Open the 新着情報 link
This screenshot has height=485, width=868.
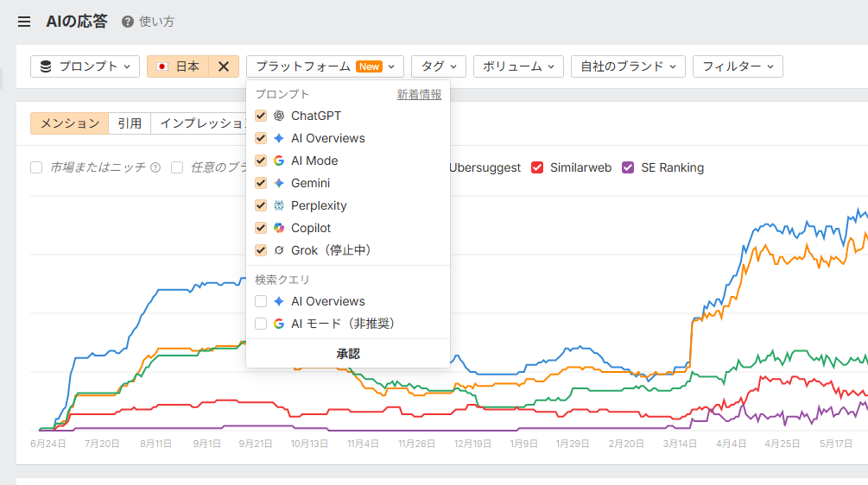click(x=419, y=95)
